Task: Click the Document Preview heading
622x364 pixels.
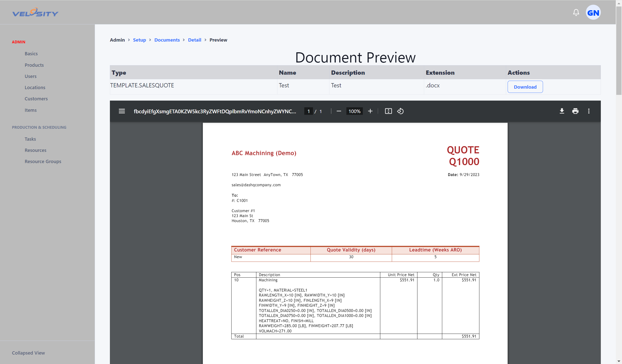Action: (x=355, y=58)
